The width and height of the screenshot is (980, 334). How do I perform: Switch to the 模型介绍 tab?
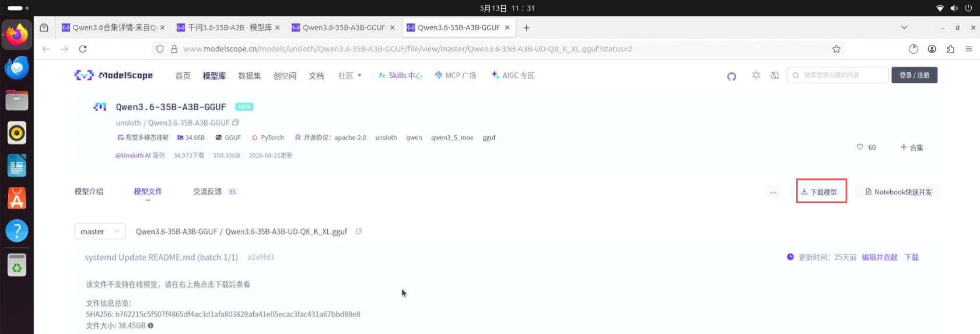[89, 191]
